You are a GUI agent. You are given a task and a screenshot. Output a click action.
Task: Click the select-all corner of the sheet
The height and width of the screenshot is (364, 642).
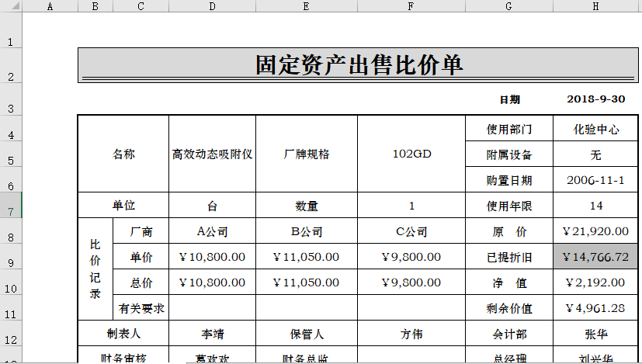(x=11, y=6)
